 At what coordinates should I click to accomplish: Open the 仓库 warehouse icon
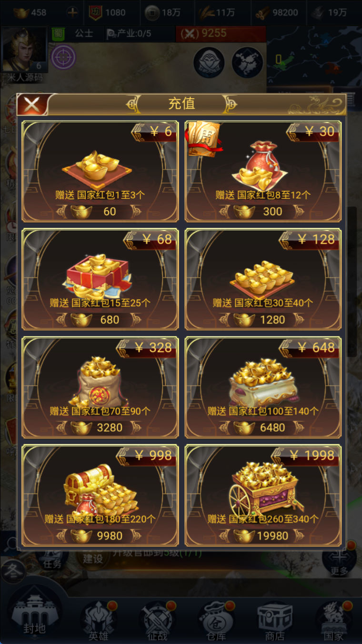[x=216, y=620]
